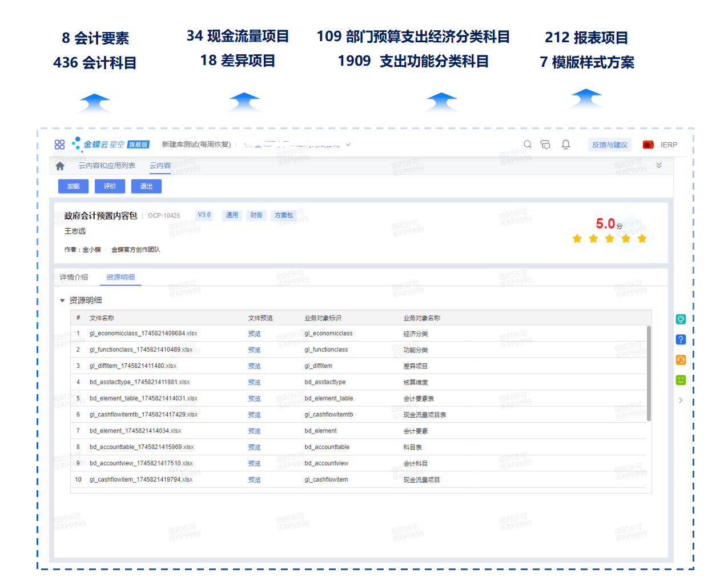Click the 科目表 object name cell
Screen dimensions: 728x585
click(413, 447)
